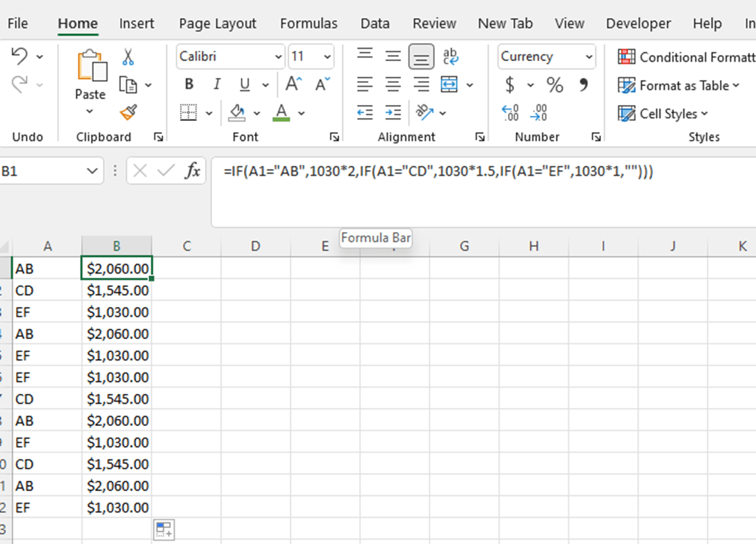The height and width of the screenshot is (544, 756).
Task: Apply Accounting dollar format
Action: pos(509,85)
